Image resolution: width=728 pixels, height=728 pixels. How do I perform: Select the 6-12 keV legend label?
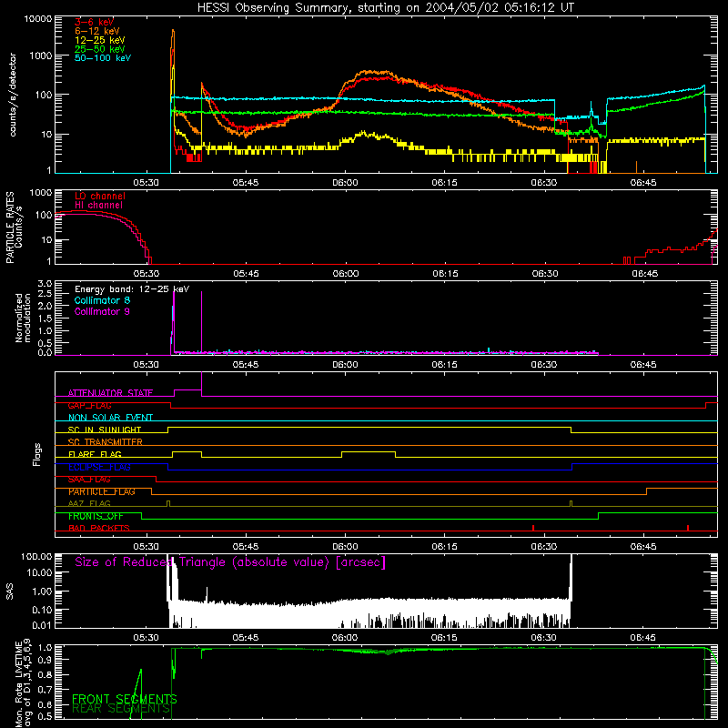click(97, 31)
